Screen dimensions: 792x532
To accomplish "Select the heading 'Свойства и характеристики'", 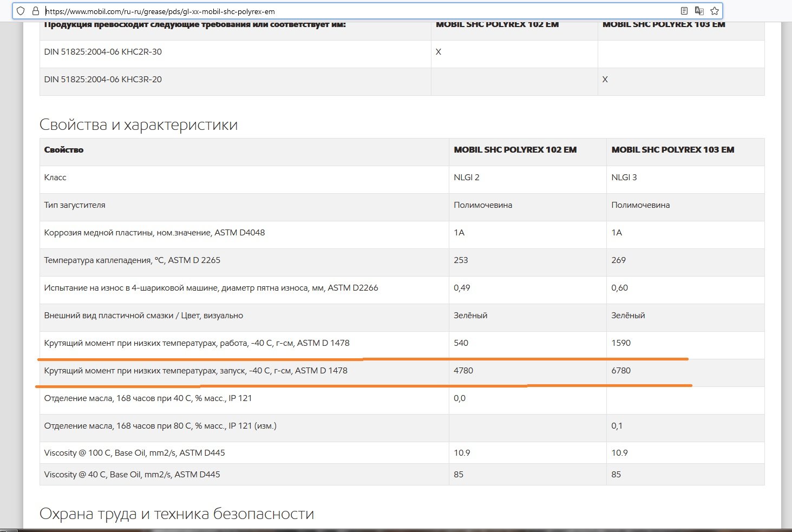I will (x=139, y=124).
